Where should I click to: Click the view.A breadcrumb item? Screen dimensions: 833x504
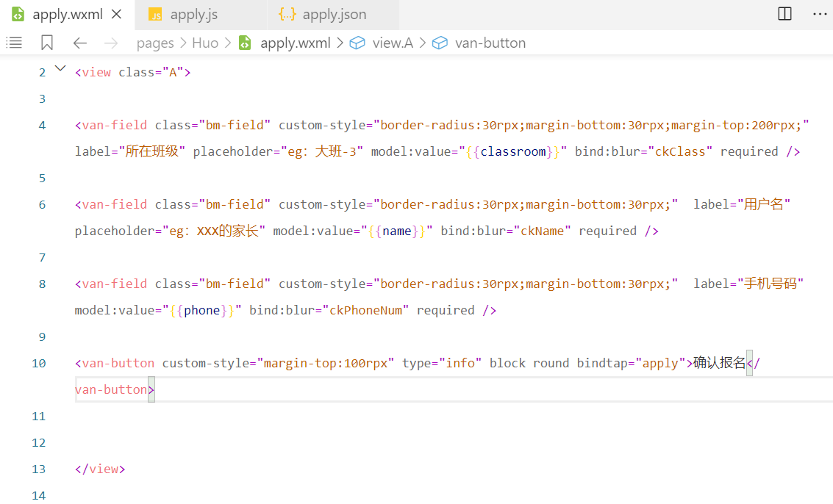tap(393, 43)
